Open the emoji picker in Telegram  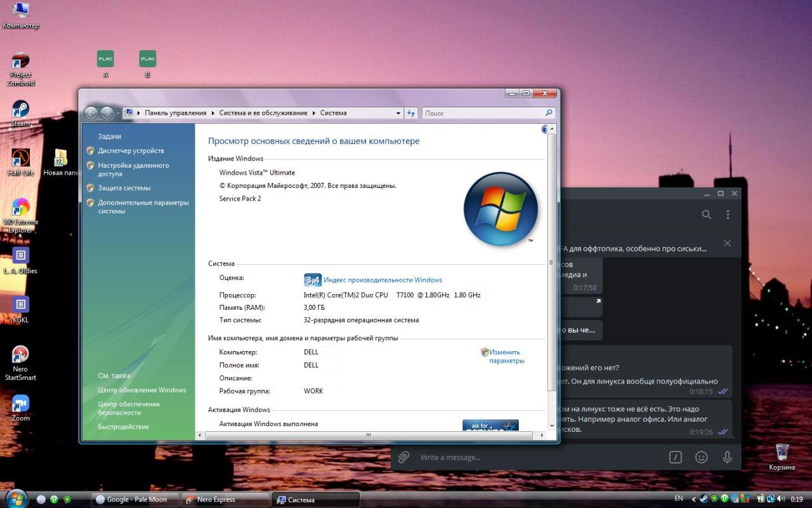pos(701,457)
